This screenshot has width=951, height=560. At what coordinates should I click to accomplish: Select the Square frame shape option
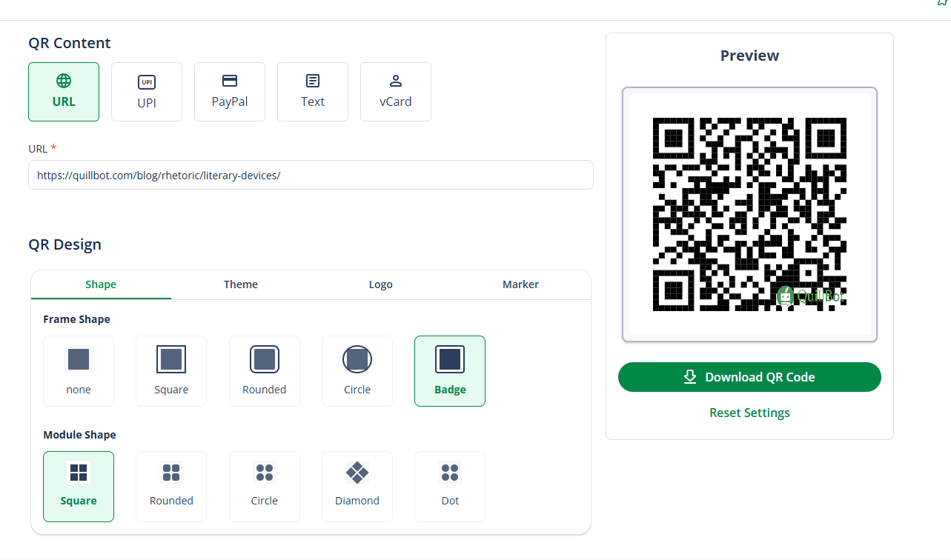[171, 371]
